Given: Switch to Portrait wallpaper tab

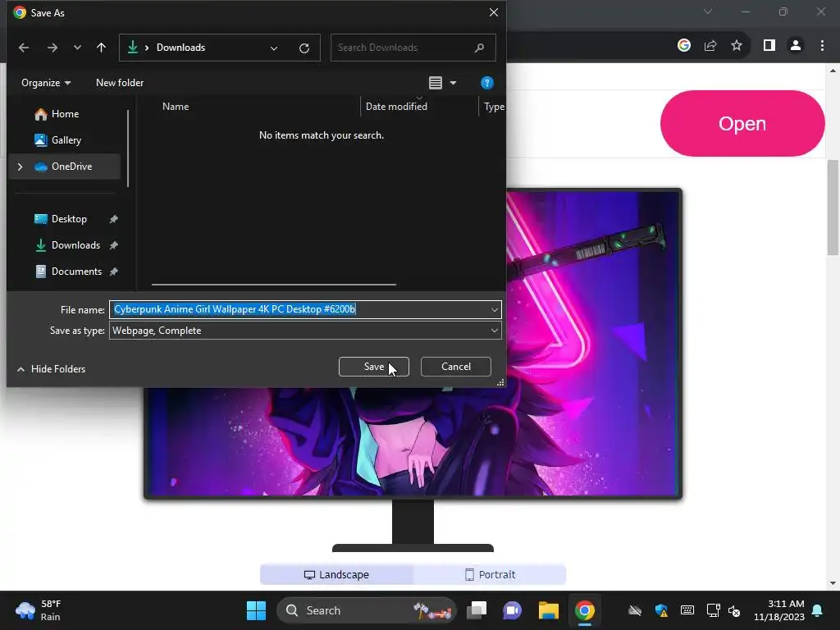Looking at the screenshot, I should click(490, 574).
